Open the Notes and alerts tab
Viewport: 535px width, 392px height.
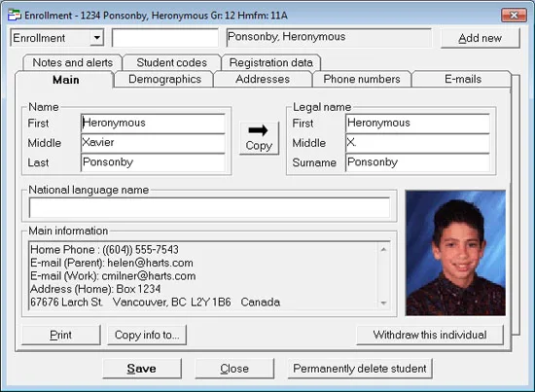pyautogui.click(x=72, y=62)
